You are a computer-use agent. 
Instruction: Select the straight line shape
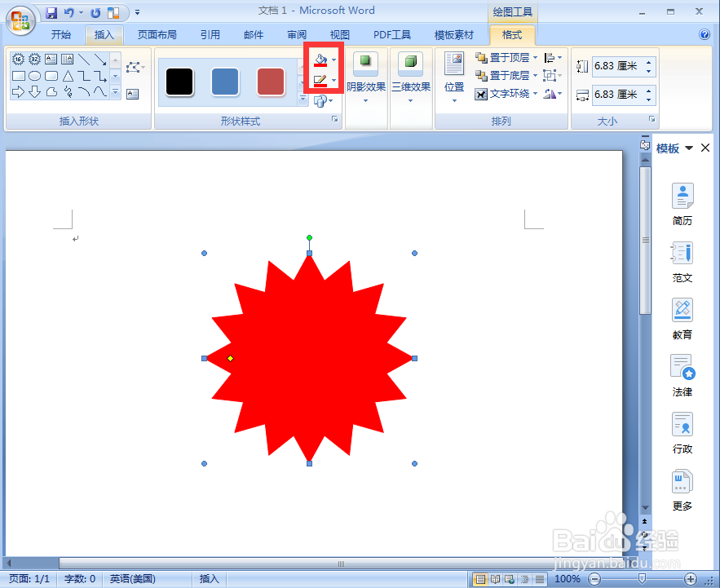coord(84,59)
